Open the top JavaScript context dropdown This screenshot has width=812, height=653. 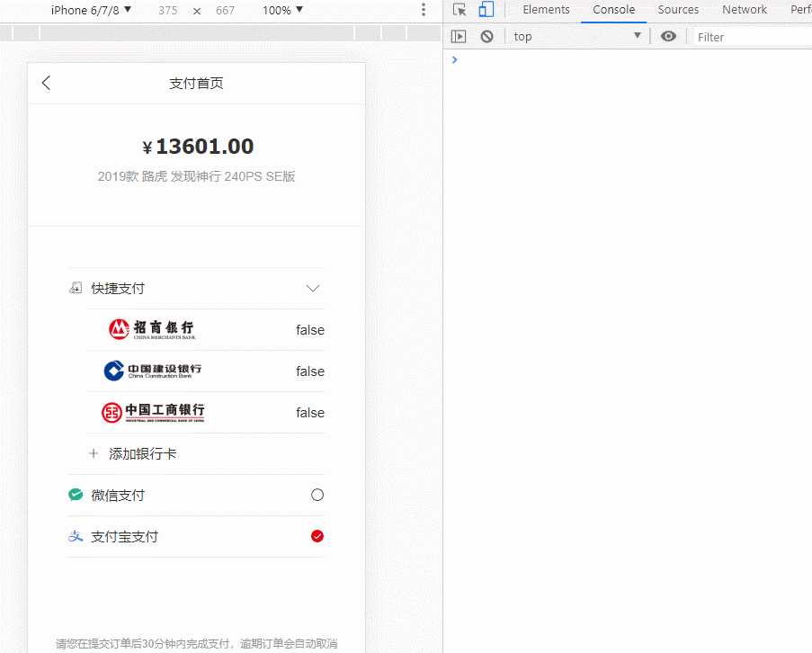577,36
